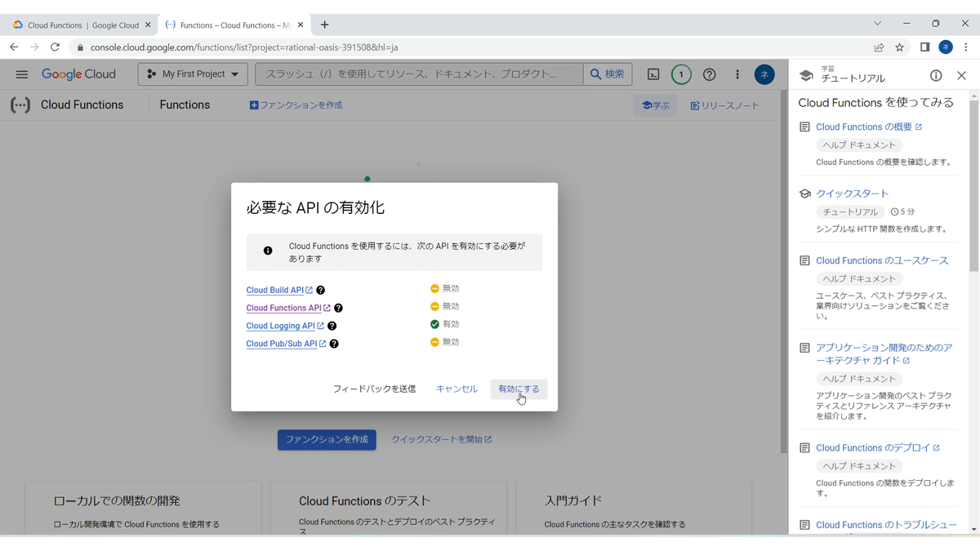Open アプリケーション開発のためのアーキテクチャ ガイド link
980x551 pixels.
tap(884, 354)
